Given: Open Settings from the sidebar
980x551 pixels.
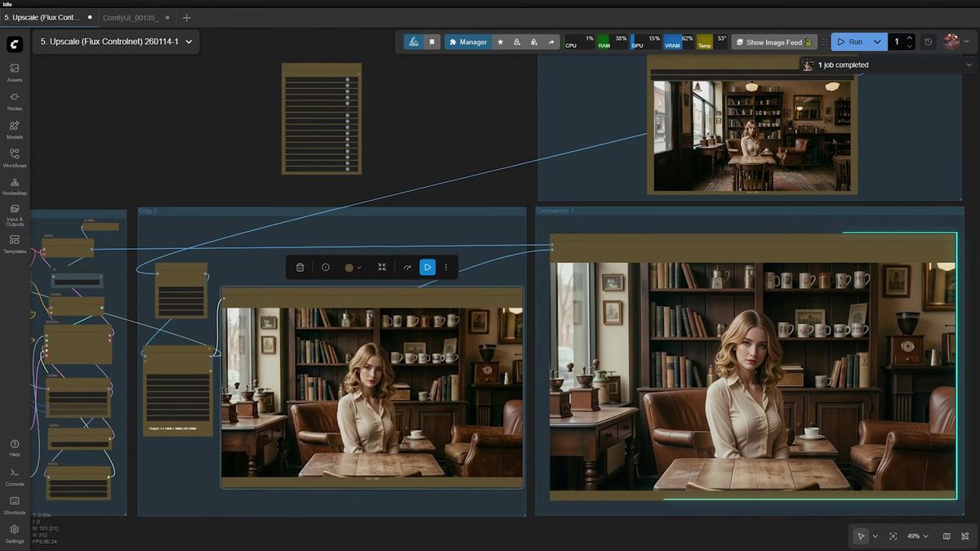Looking at the screenshot, I should tap(15, 533).
